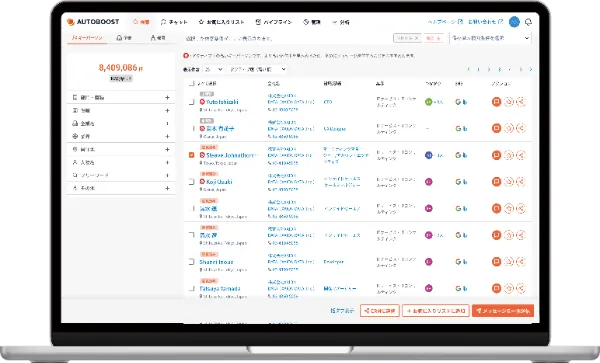This screenshot has height=363, width=600.
Task: Check the Yuto Ishizaki row checkbox
Action: click(192, 102)
